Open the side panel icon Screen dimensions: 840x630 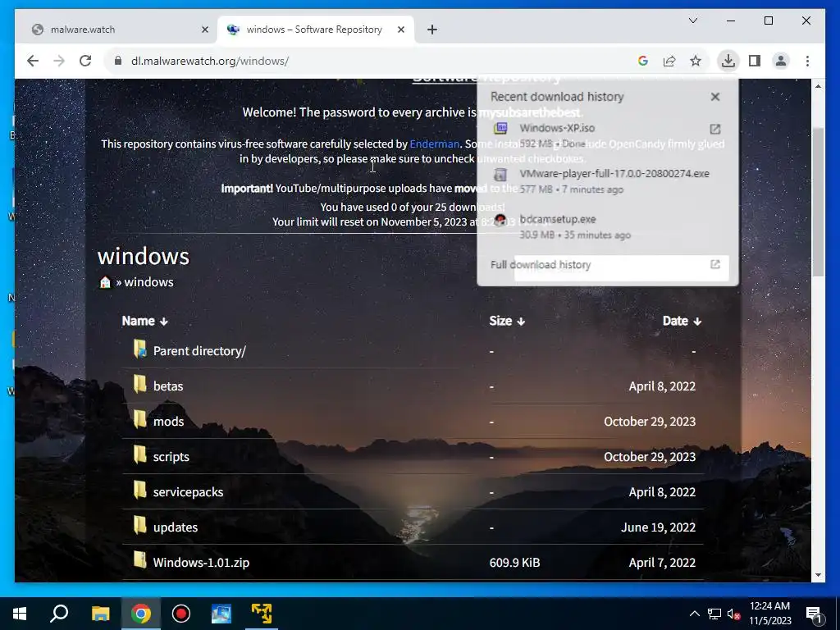[755, 61]
